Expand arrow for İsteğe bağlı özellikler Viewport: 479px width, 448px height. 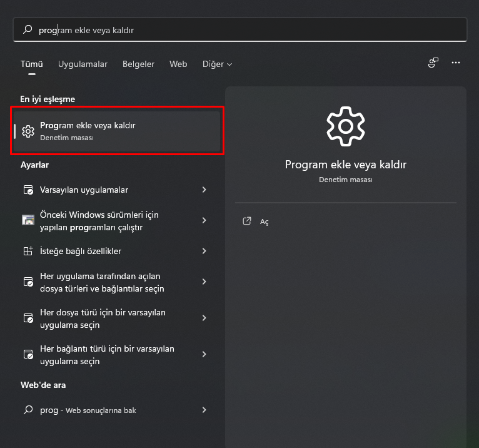click(x=204, y=251)
